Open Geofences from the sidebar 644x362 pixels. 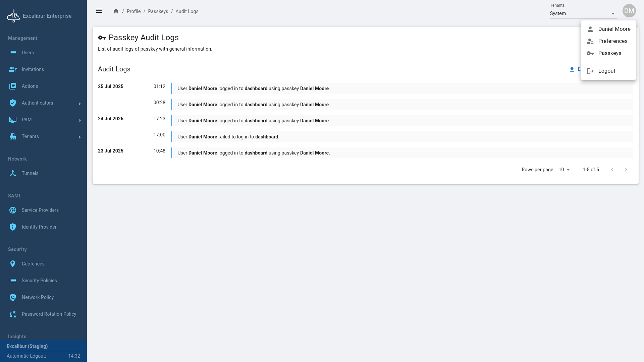[33, 264]
